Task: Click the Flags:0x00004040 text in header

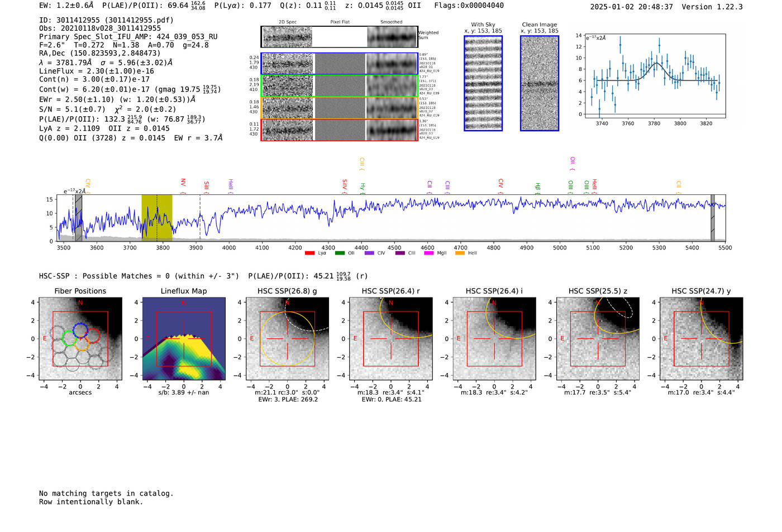Action: 469,6
